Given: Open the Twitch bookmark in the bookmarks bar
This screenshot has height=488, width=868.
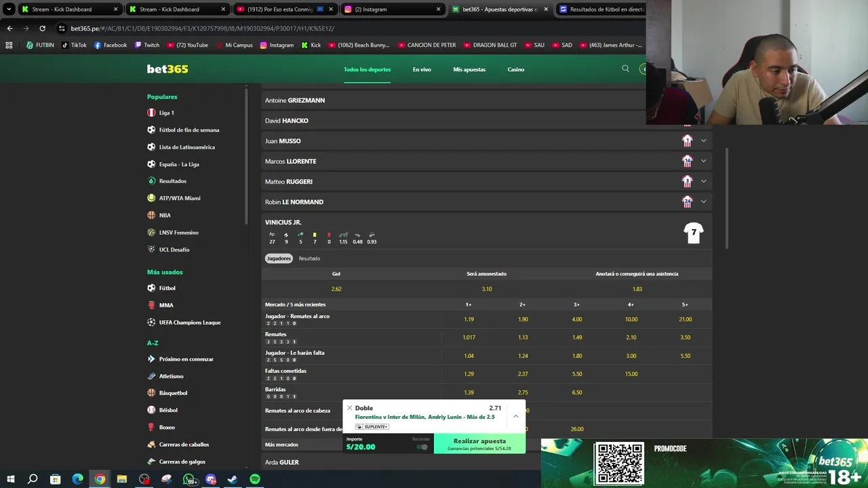Looking at the screenshot, I should click(146, 45).
